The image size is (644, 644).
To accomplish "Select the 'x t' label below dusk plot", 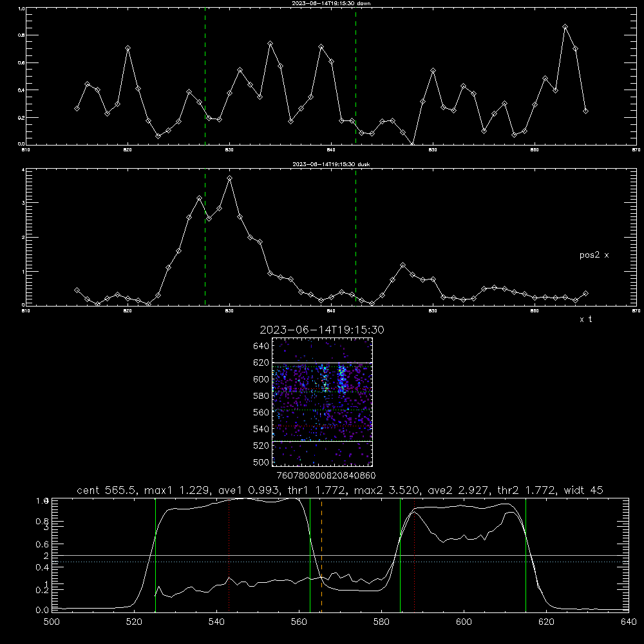I will click(585, 319).
